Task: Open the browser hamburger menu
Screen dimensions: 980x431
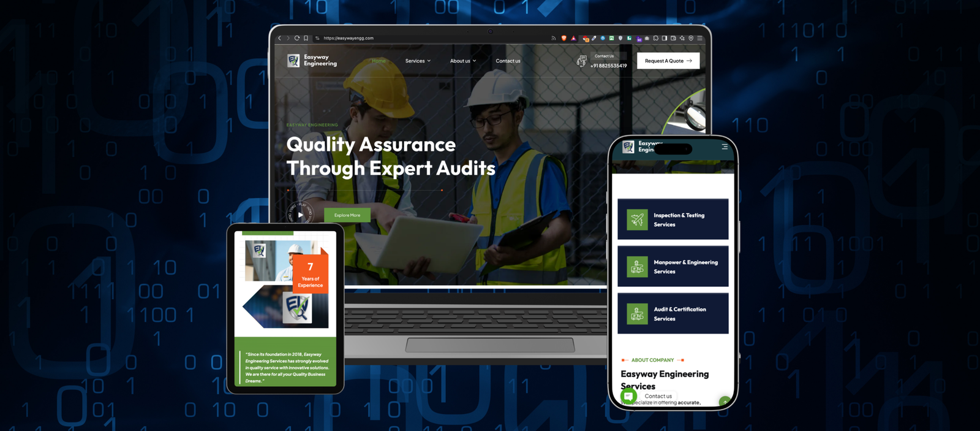Action: tap(700, 38)
